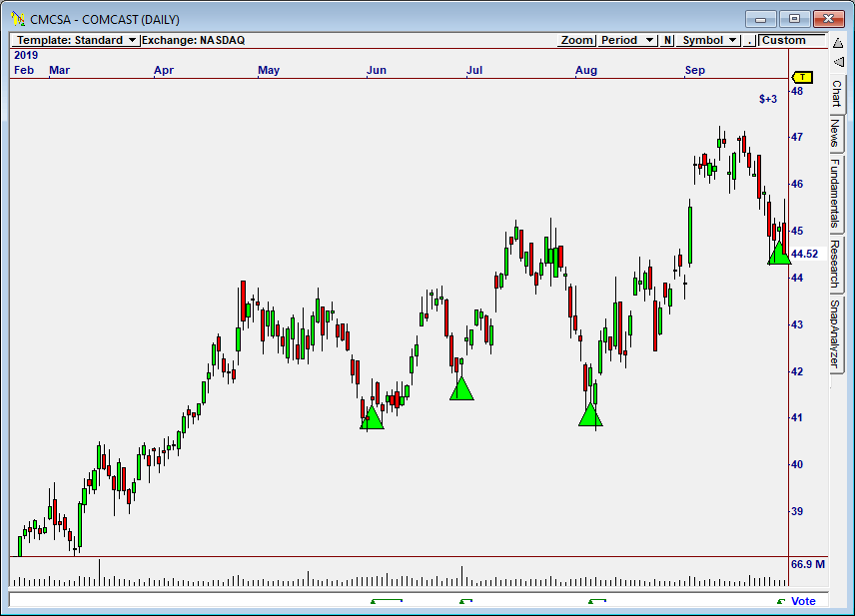Click the Aug month label on the time axis

(586, 70)
